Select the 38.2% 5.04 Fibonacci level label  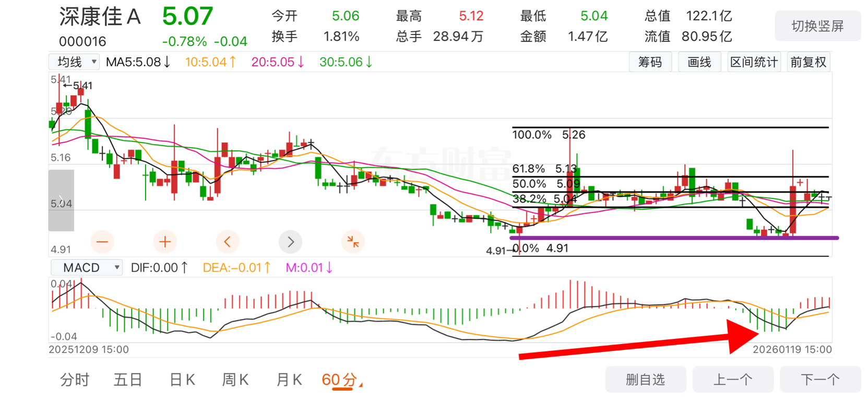pos(544,199)
